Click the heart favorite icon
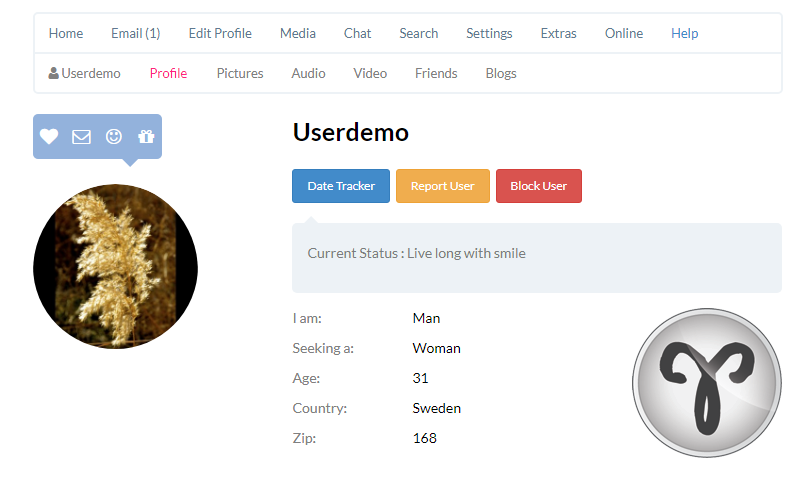The height and width of the screenshot is (494, 795). (49, 137)
